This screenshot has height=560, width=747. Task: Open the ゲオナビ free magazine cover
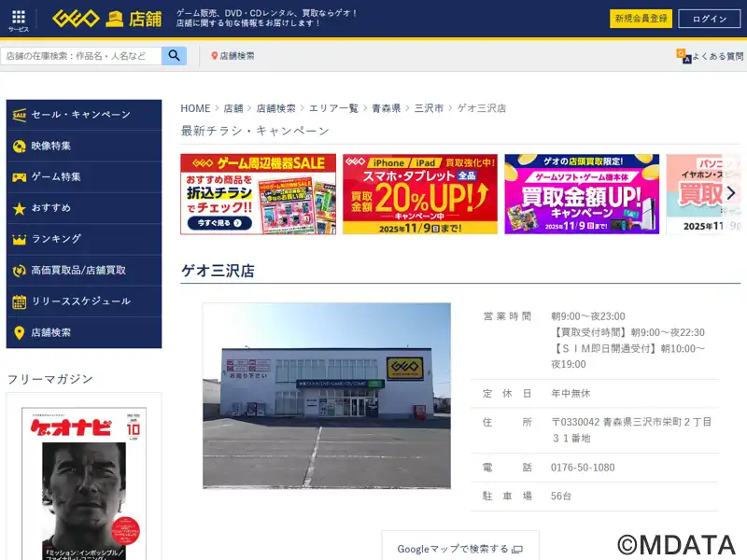[x=84, y=483]
